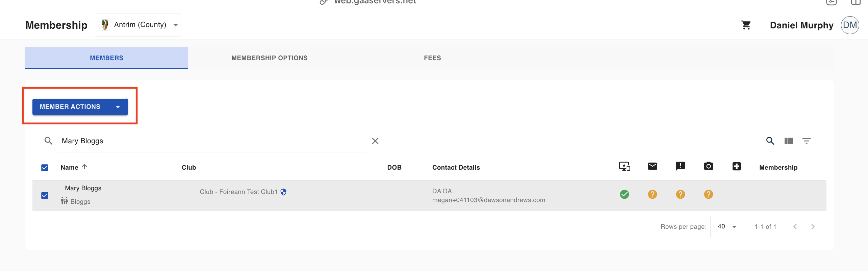Click the green check status icon
Screen dimensions: 868x271
[624, 194]
